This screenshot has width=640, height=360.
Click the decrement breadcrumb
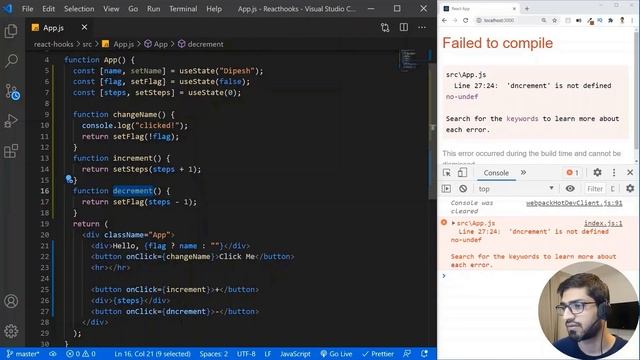click(200, 44)
